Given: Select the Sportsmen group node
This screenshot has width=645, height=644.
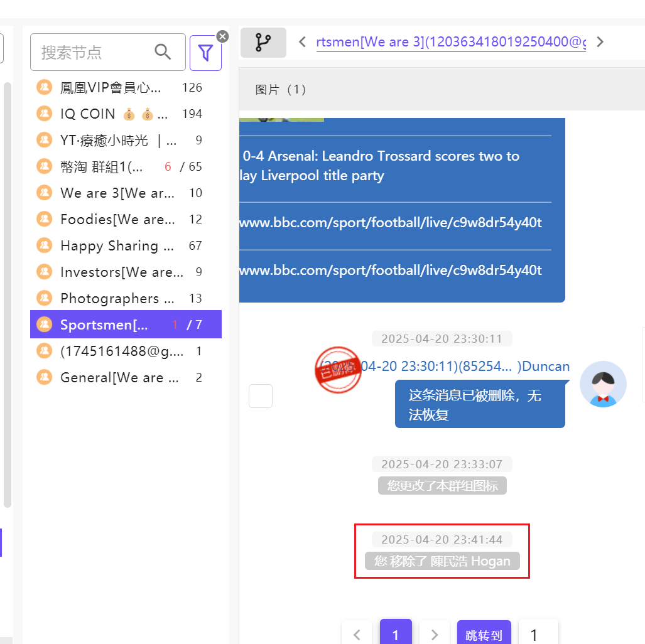Looking at the screenshot, I should 104,325.
